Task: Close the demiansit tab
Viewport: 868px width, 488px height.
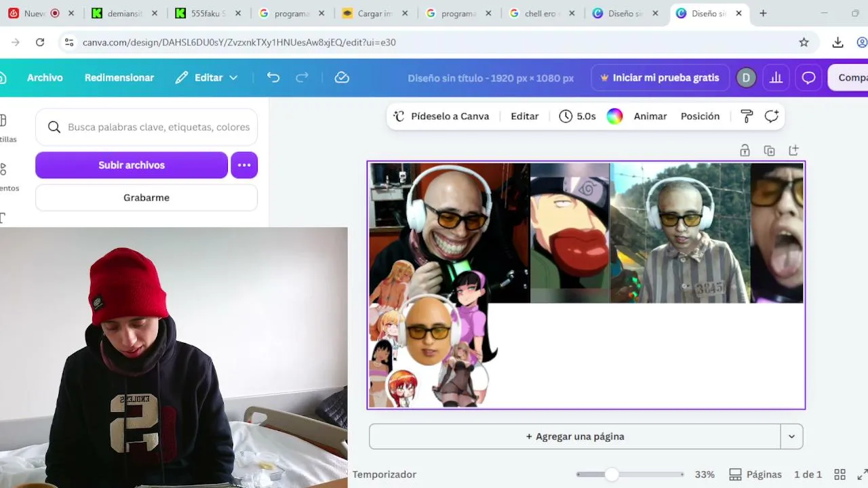Action: (x=155, y=14)
